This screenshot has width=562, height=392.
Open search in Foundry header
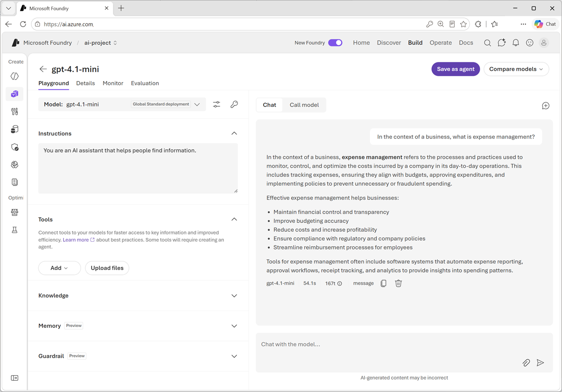pos(488,43)
